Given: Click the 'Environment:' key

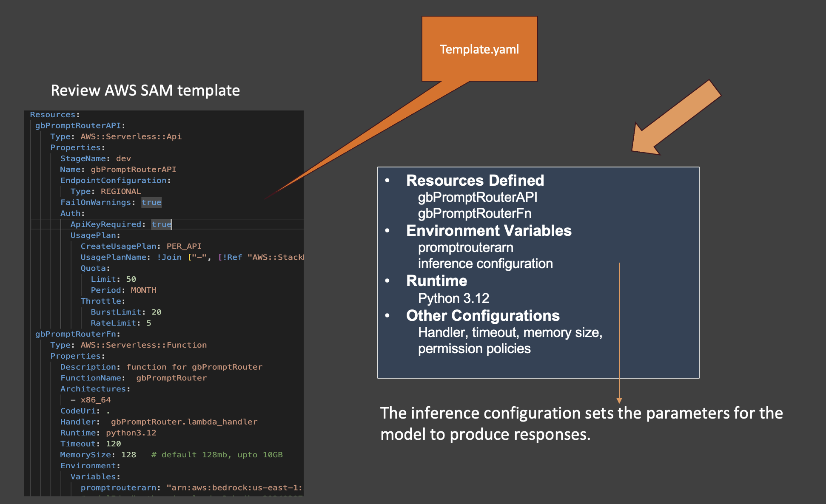Looking at the screenshot, I should click(91, 466).
